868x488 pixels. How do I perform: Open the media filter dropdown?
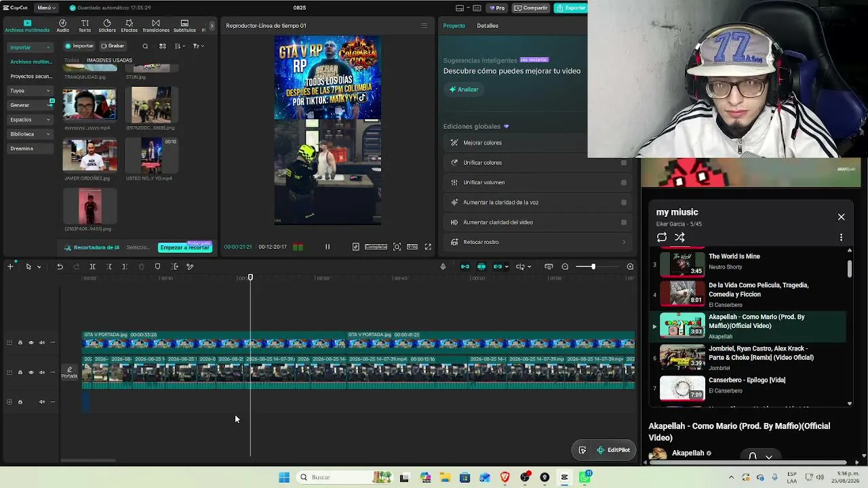coord(197,46)
